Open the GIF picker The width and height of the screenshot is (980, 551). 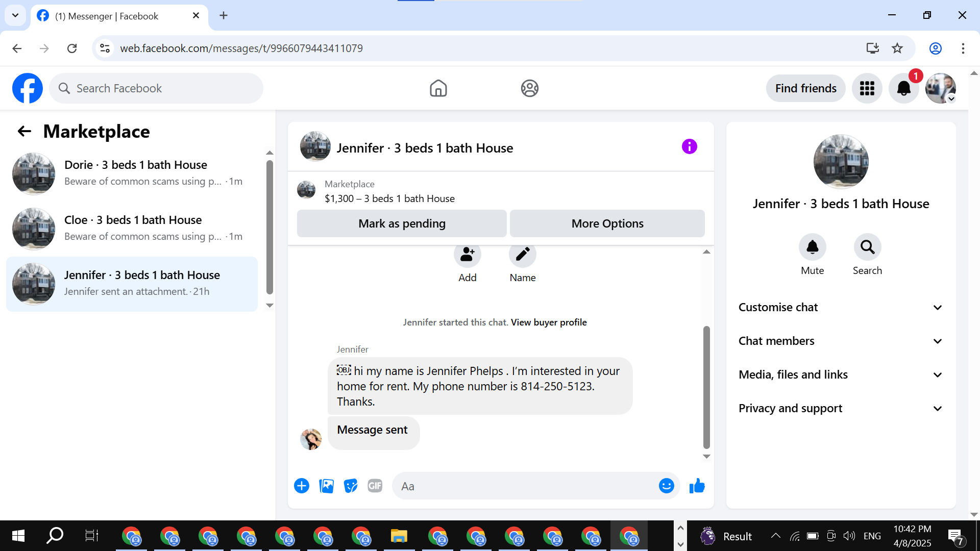click(x=375, y=486)
